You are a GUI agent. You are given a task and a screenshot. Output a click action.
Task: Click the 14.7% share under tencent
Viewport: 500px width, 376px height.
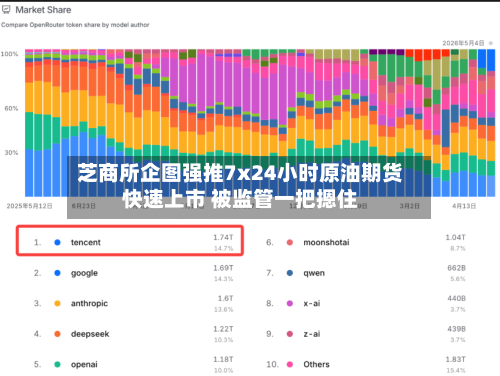tap(224, 248)
